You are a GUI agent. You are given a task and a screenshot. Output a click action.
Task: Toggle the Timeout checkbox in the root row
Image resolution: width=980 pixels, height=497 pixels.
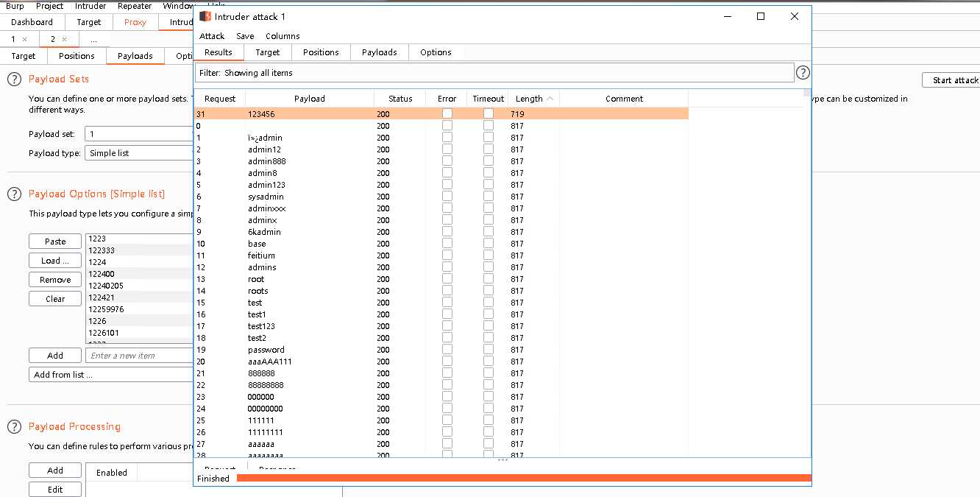pyautogui.click(x=488, y=279)
